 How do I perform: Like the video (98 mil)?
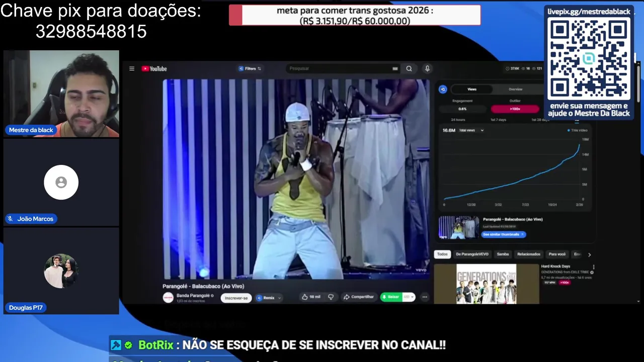311,297
